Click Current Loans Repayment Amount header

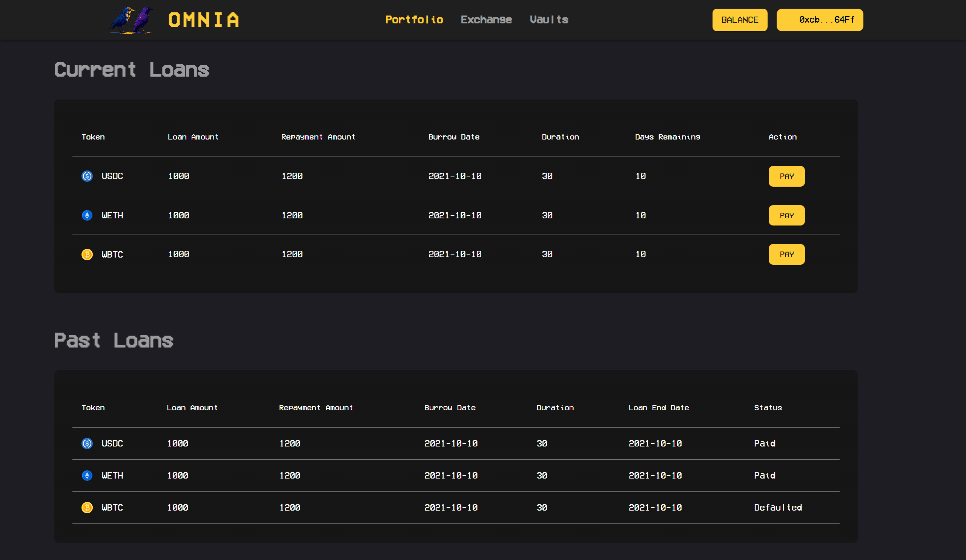(x=318, y=137)
